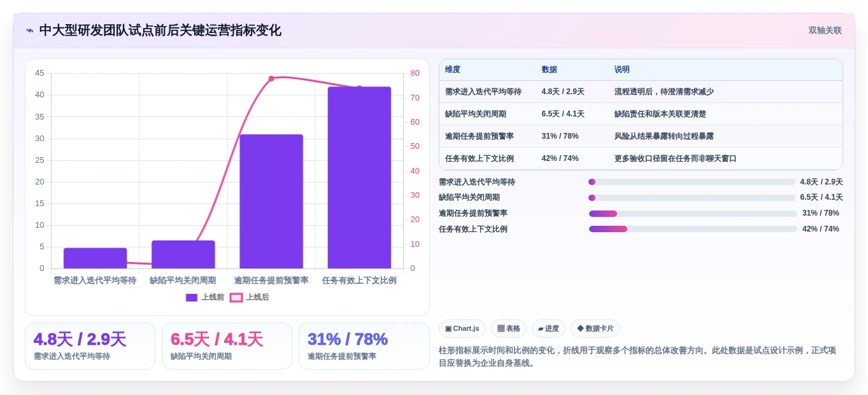Click the 数据卡片 tag chip

point(595,328)
